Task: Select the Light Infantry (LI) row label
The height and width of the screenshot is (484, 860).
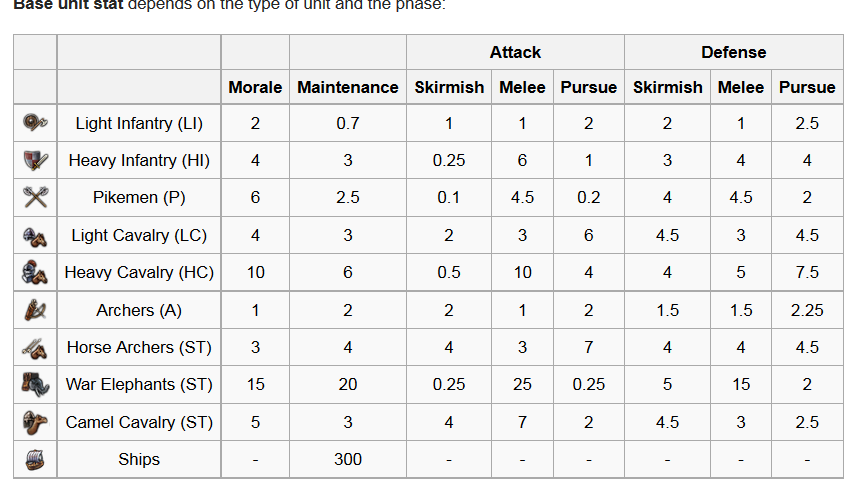Action: (139, 123)
